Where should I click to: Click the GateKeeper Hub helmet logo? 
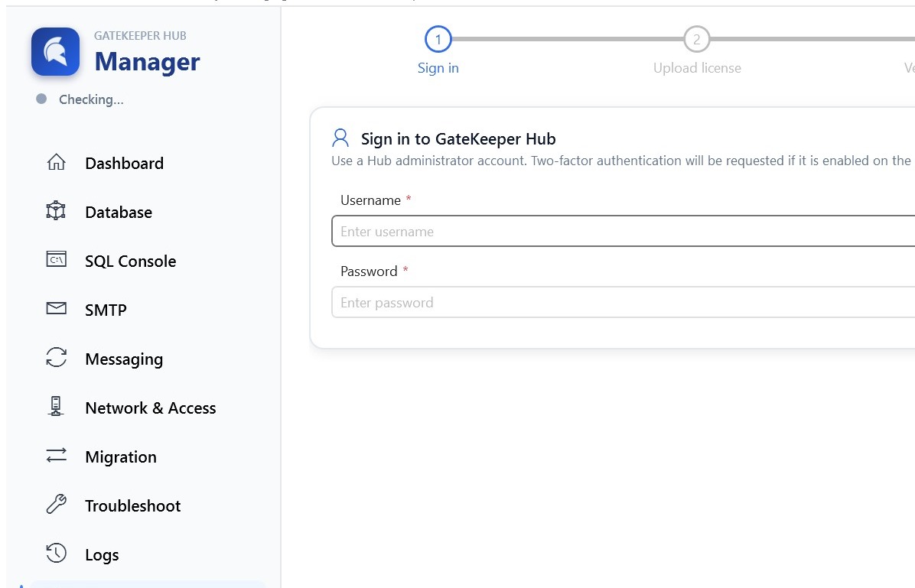[55, 52]
